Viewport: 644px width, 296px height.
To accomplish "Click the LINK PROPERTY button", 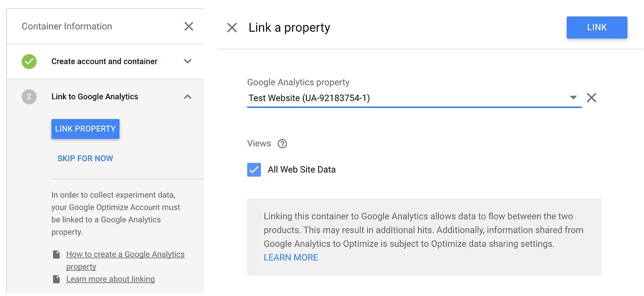I will (x=86, y=129).
